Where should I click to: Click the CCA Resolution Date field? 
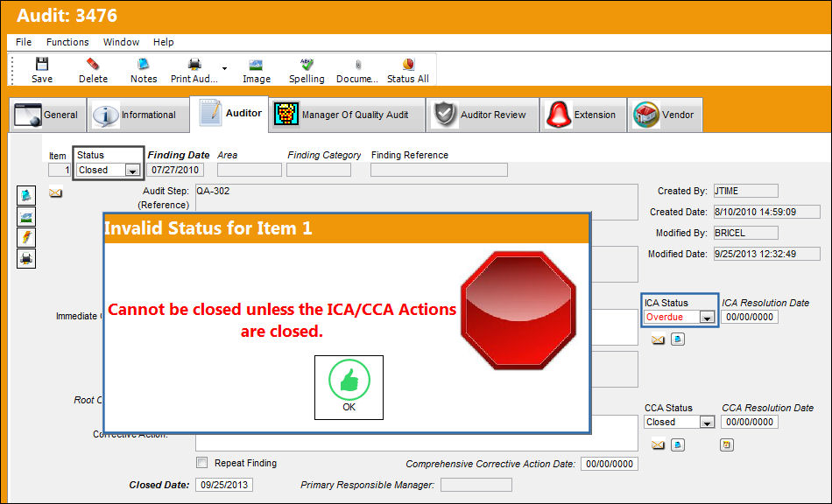click(x=749, y=422)
